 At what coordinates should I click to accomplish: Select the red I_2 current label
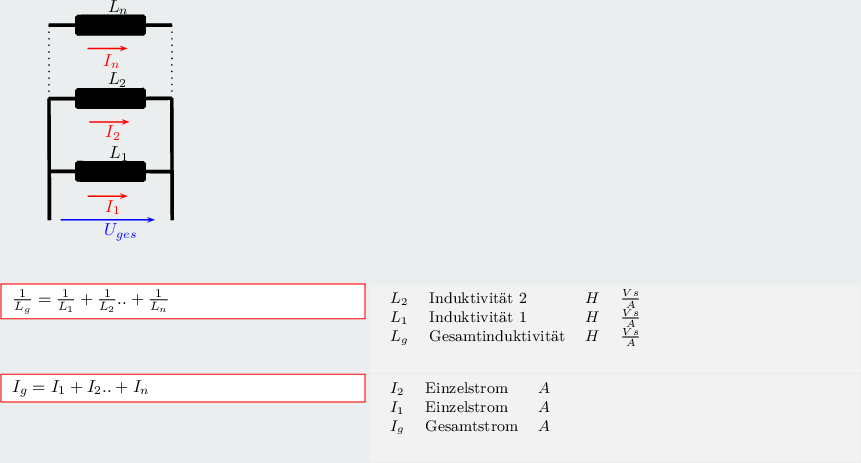click(x=112, y=135)
